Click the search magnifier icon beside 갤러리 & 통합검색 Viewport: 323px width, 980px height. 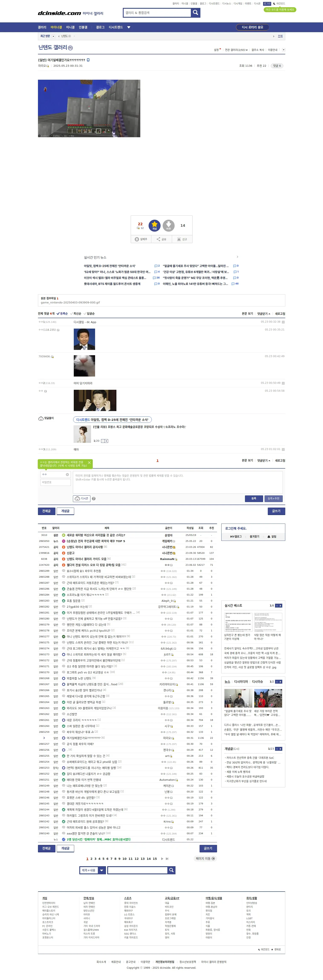195,13
